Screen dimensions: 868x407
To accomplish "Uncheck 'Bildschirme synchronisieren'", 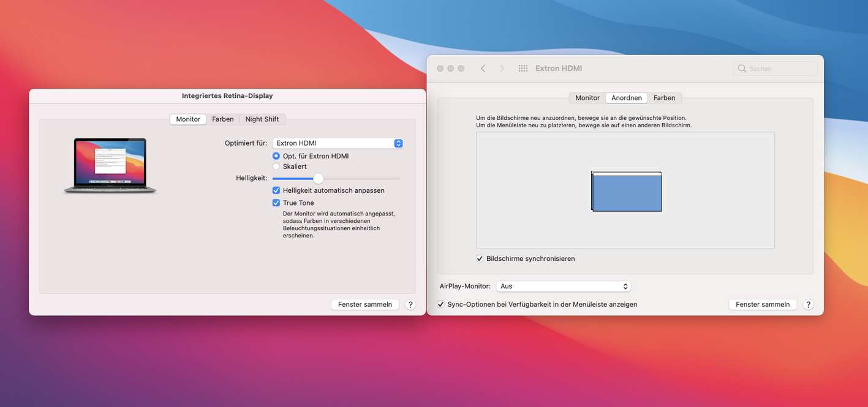I will (480, 259).
